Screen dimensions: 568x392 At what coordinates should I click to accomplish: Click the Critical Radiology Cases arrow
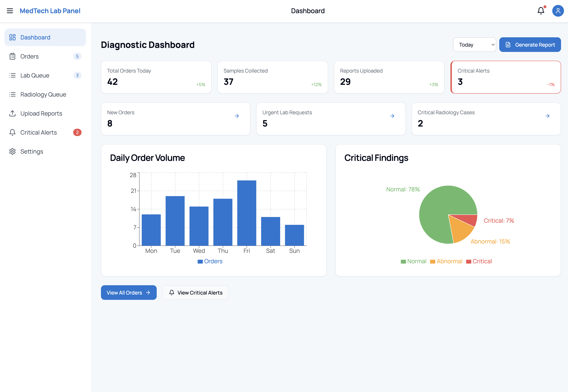click(547, 116)
